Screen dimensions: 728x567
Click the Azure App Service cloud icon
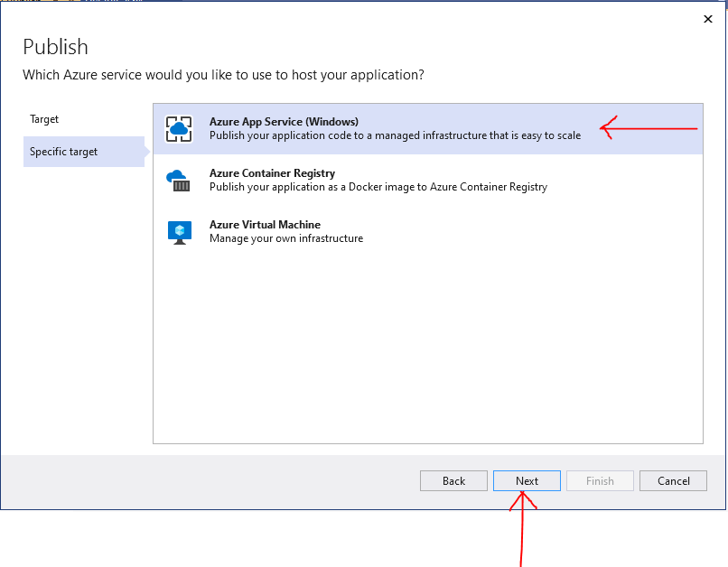click(x=179, y=129)
